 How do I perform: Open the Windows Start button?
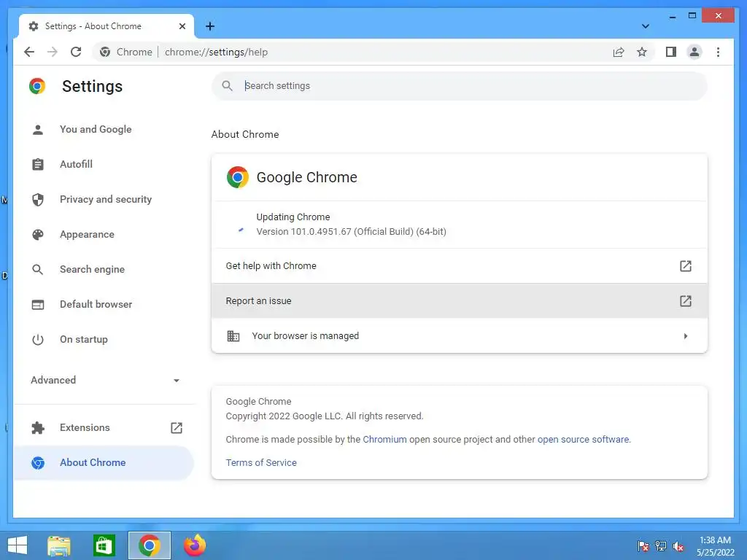[x=18, y=545]
